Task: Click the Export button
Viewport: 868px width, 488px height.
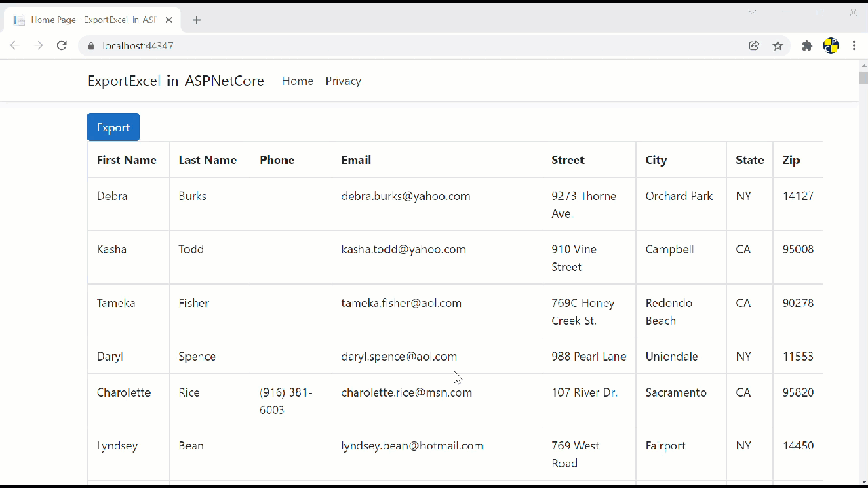Action: pyautogui.click(x=113, y=127)
